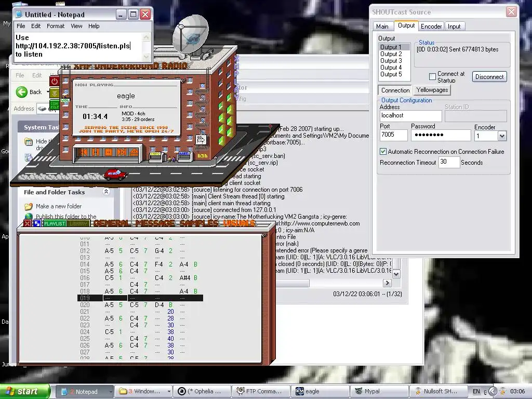Click the XMPlay VOL volume control
The height and width of the screenshot is (399, 532).
click(x=65, y=100)
